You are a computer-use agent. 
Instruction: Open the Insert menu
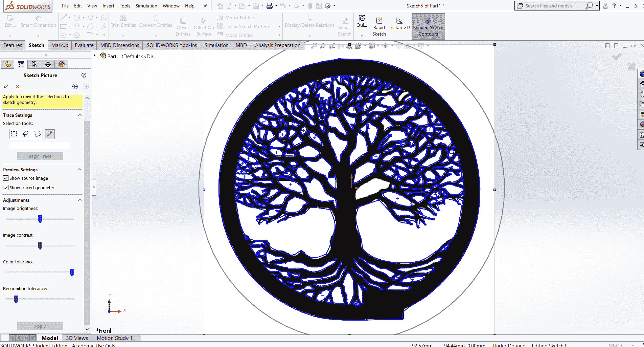(x=108, y=6)
